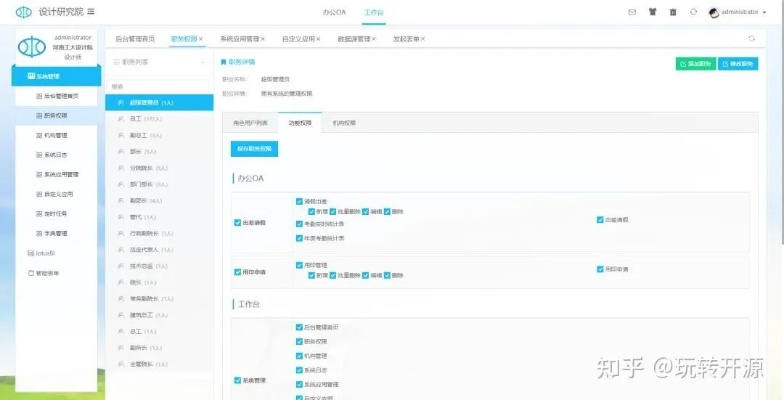
Task: Click the blue 保存职务权限 button
Action: coord(254,148)
